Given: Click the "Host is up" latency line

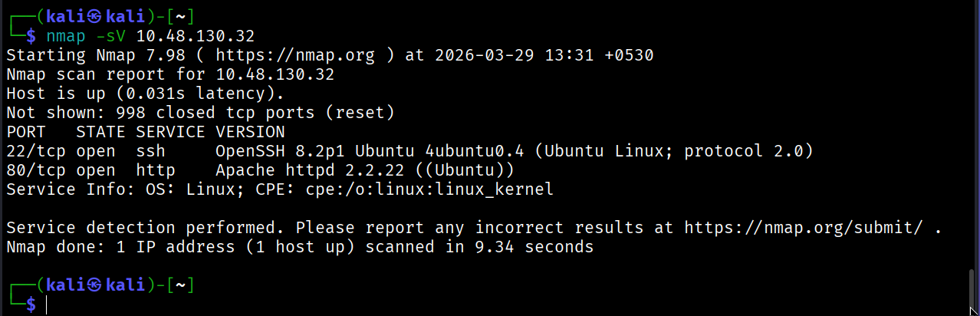Looking at the screenshot, I should [146, 94].
